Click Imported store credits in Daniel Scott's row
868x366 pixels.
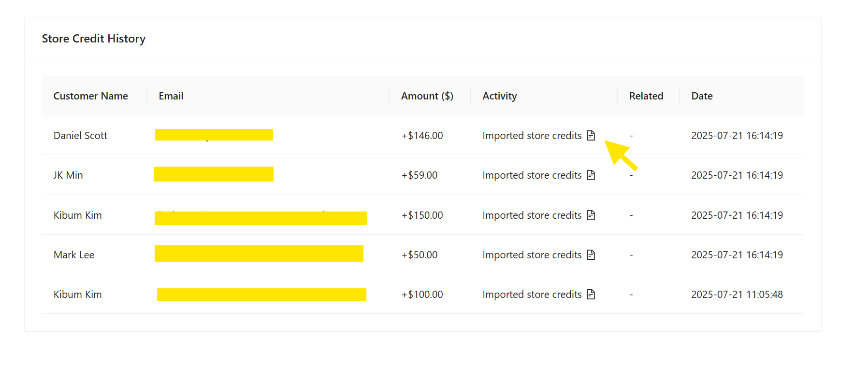pos(532,136)
